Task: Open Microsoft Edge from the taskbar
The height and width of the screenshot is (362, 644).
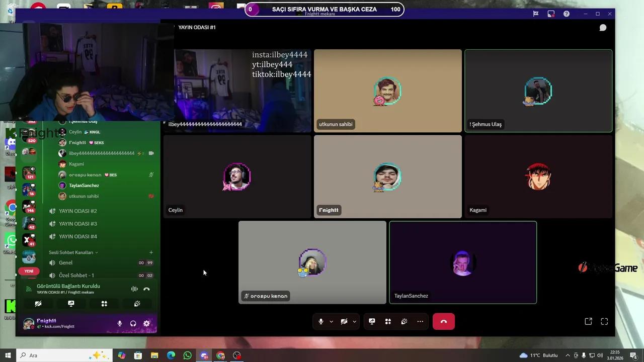Action: pyautogui.click(x=171, y=355)
